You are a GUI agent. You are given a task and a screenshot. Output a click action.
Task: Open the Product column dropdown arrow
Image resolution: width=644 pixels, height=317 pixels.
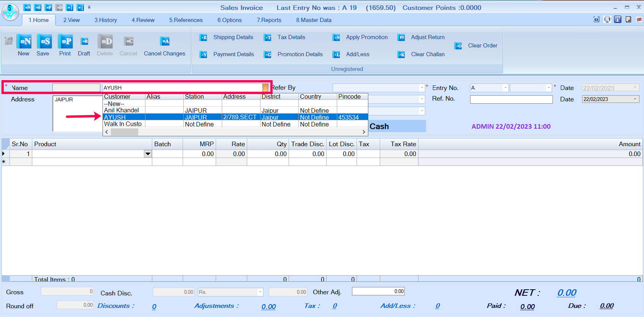pyautogui.click(x=148, y=154)
